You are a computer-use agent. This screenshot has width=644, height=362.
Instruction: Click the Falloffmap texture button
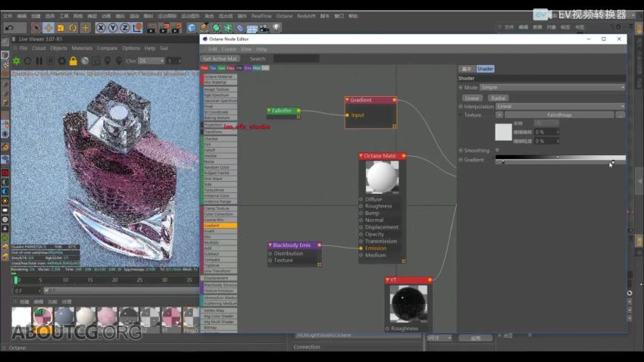tap(559, 115)
